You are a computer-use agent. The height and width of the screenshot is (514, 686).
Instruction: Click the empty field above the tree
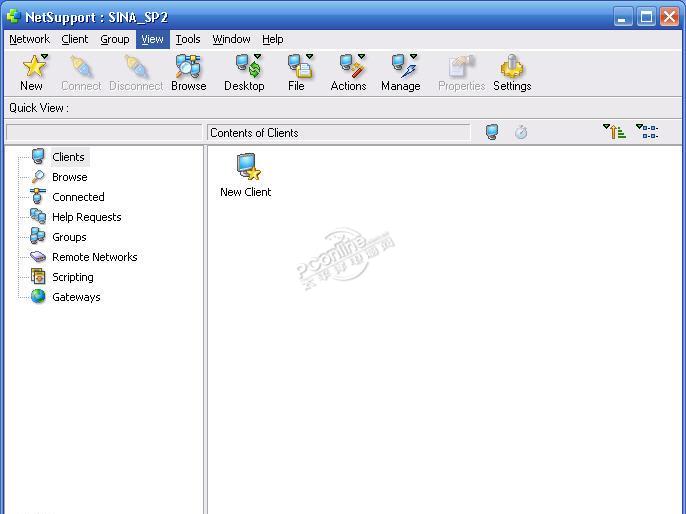click(x=104, y=133)
